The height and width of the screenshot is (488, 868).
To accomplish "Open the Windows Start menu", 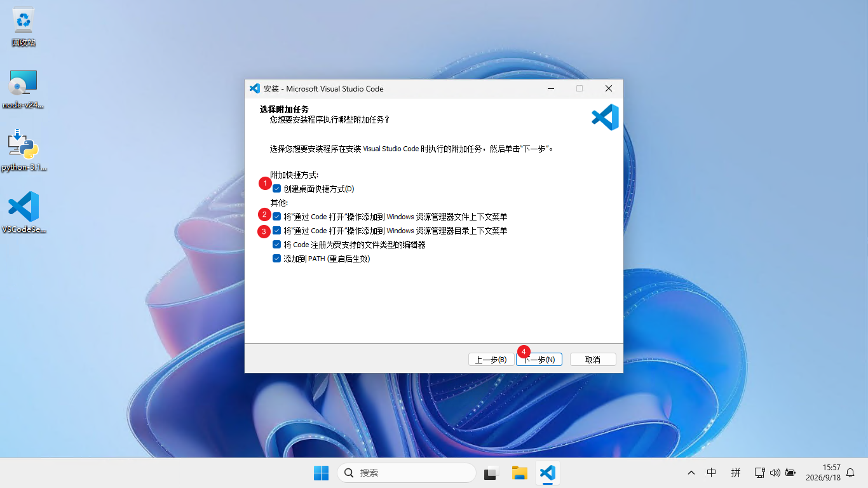I will 322,473.
